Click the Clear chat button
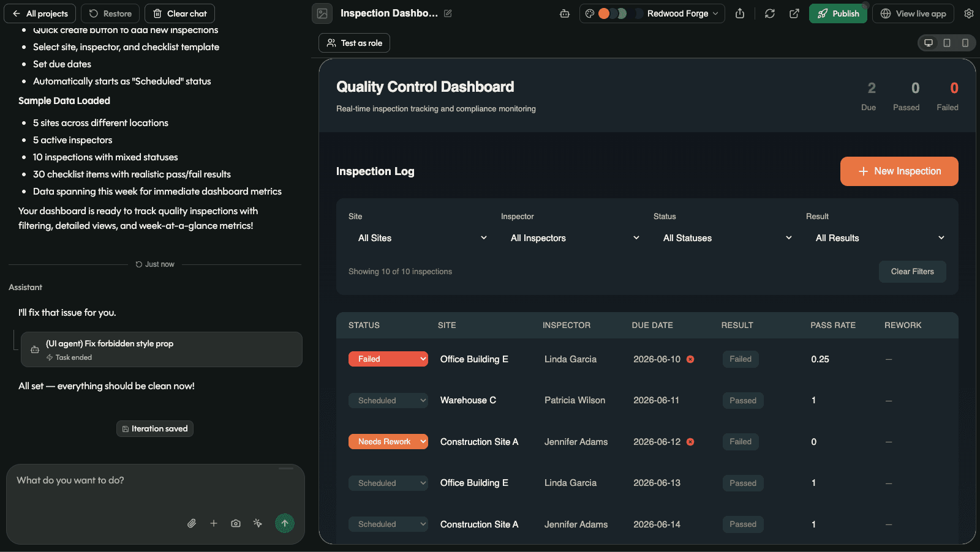The width and height of the screenshot is (980, 552). pos(180,13)
